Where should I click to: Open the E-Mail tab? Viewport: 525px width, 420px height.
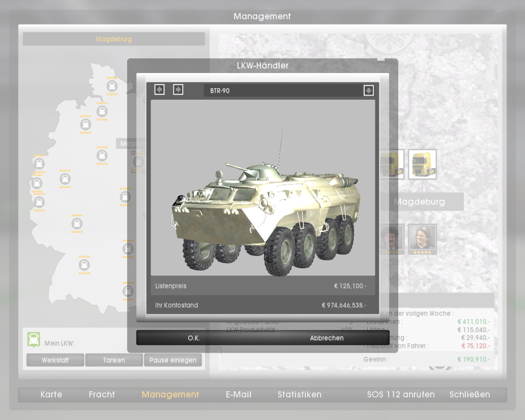(x=239, y=395)
